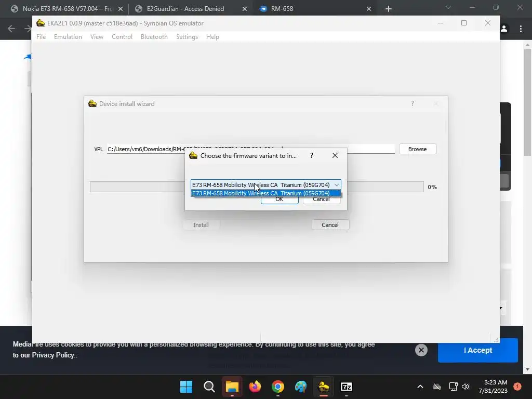Click the EKA2L1 duck icon in title bar
Image resolution: width=532 pixels, height=399 pixels.
pyautogui.click(x=41, y=23)
